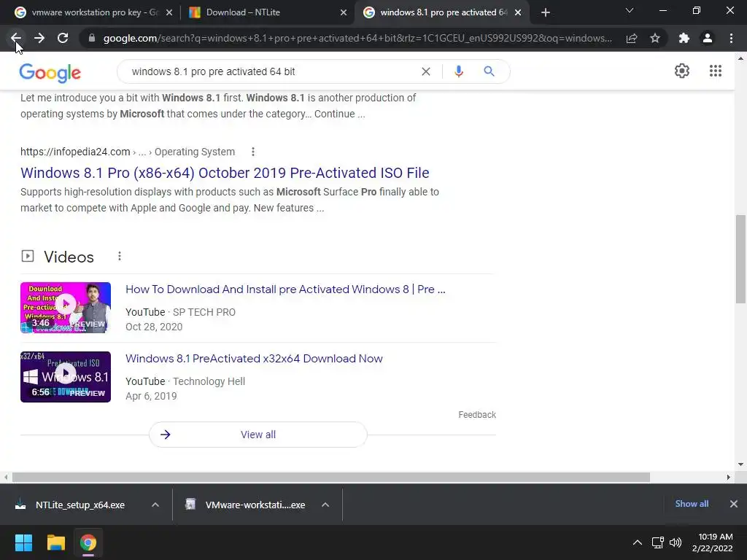
Task: Open the tab search dropdown arrow
Action: [x=630, y=10]
